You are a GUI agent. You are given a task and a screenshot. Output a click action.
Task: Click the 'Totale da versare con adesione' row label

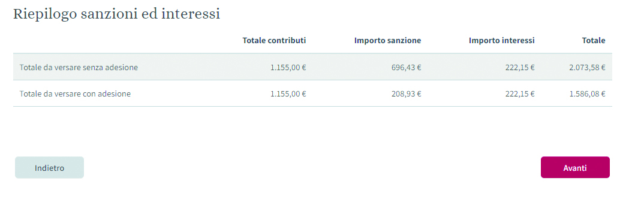point(75,94)
